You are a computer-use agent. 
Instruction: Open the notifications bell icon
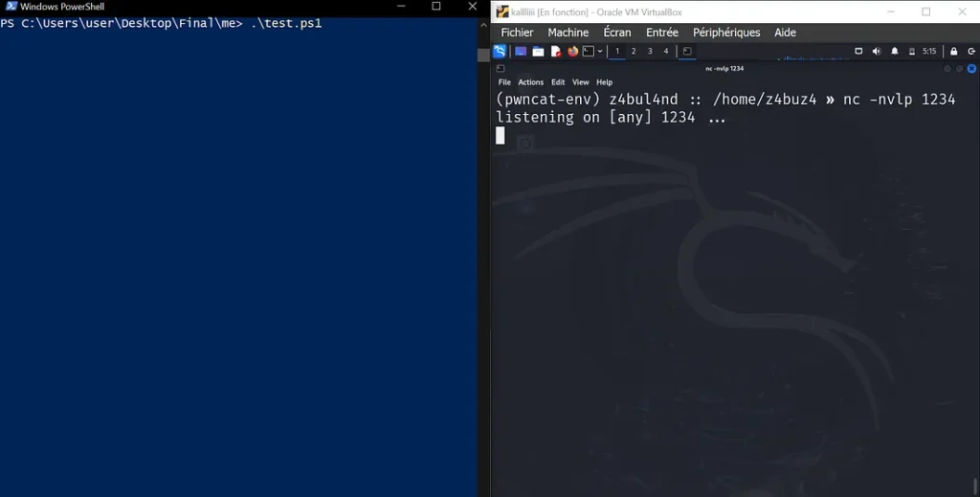895,52
